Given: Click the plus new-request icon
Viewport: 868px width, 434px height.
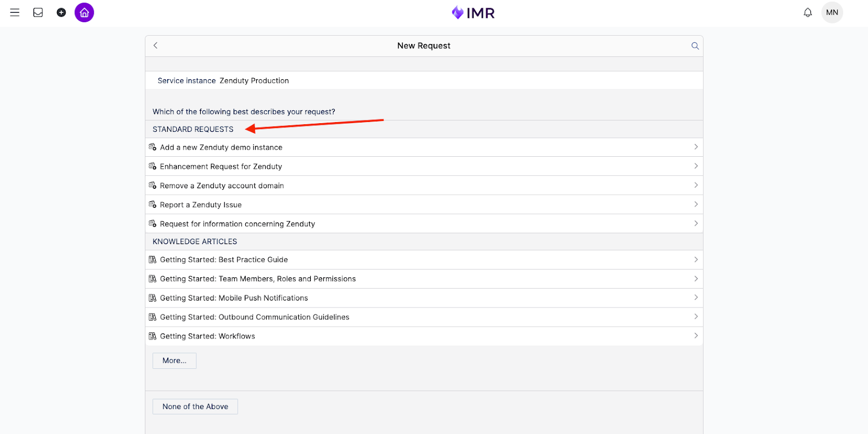Looking at the screenshot, I should coord(61,12).
